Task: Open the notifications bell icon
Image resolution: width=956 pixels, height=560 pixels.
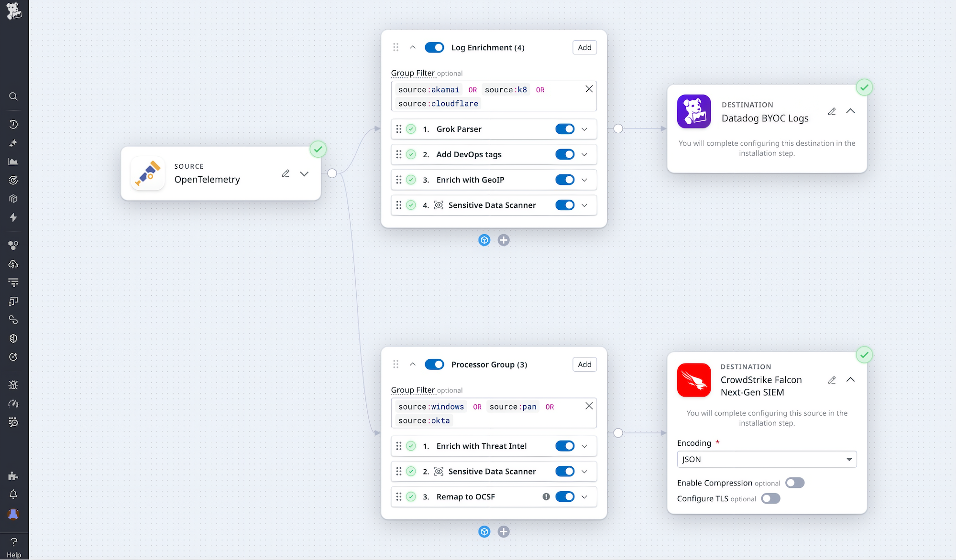Action: click(x=13, y=495)
